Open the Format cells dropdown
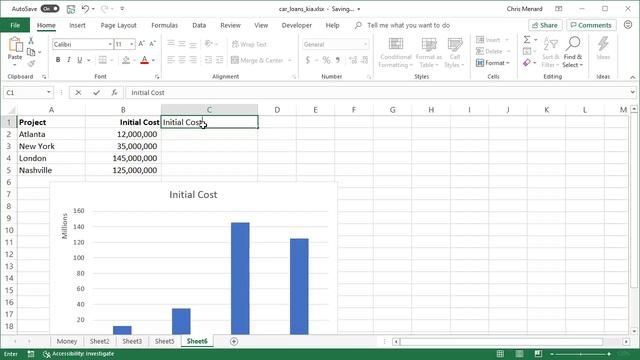The image size is (640, 360). tap(493, 63)
